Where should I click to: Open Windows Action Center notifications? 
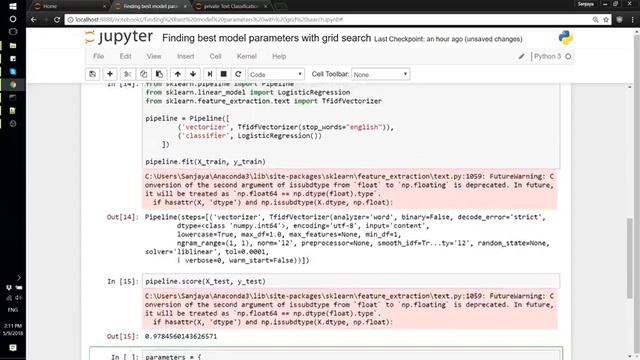pyautogui.click(x=13, y=348)
